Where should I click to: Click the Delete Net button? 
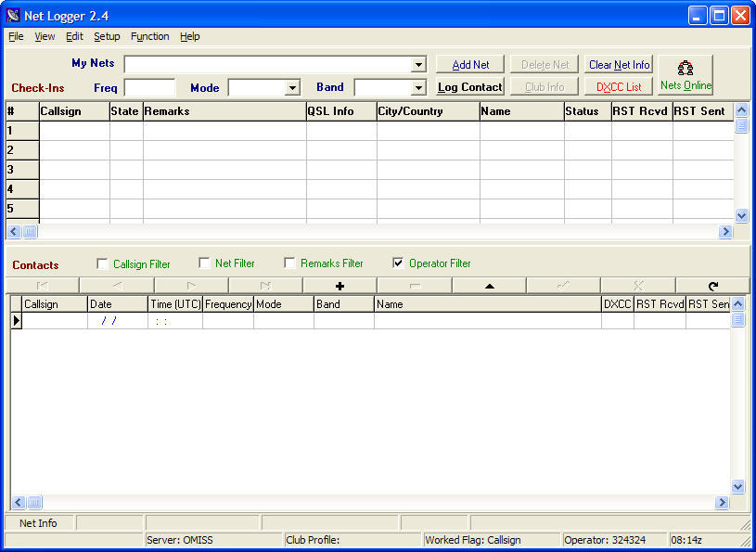[x=545, y=64]
